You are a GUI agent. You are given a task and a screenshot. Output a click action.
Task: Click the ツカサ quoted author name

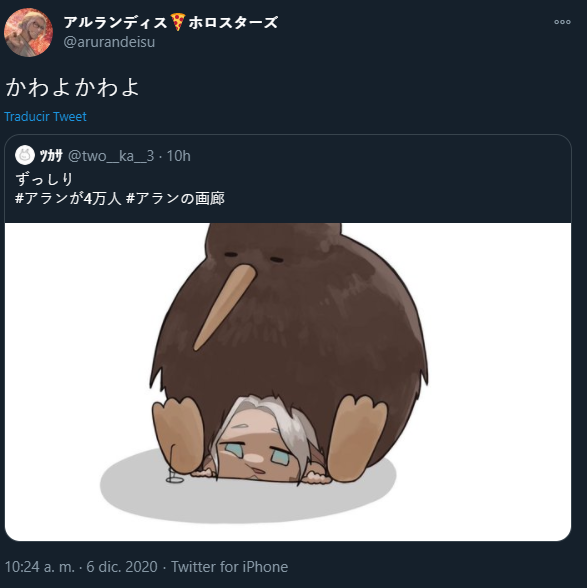51,156
